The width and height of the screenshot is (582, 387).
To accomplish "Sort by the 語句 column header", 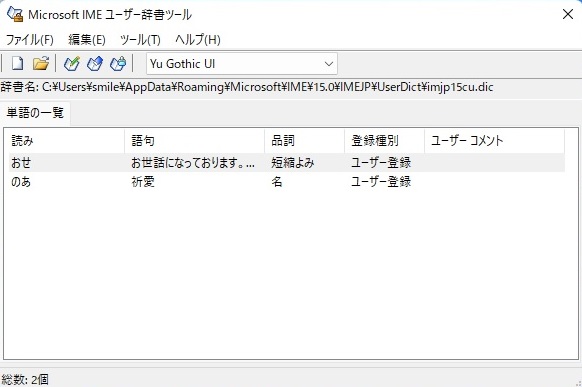I will (x=194, y=141).
